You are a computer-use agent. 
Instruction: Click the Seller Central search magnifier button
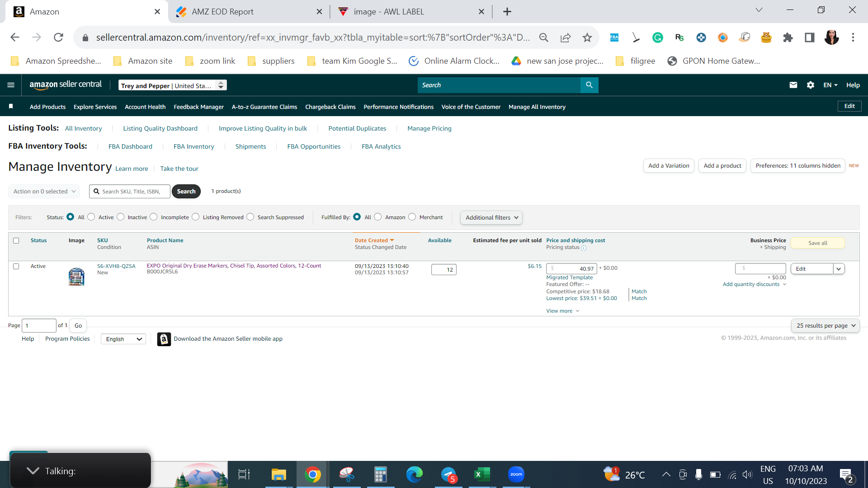coord(589,85)
